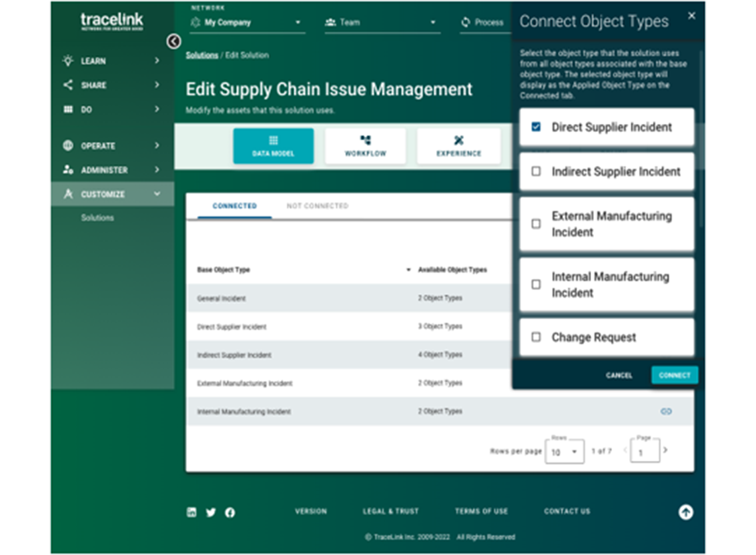Click the General Incident row
Image resolution: width=756 pixels, height=555 pixels.
[x=350, y=298]
